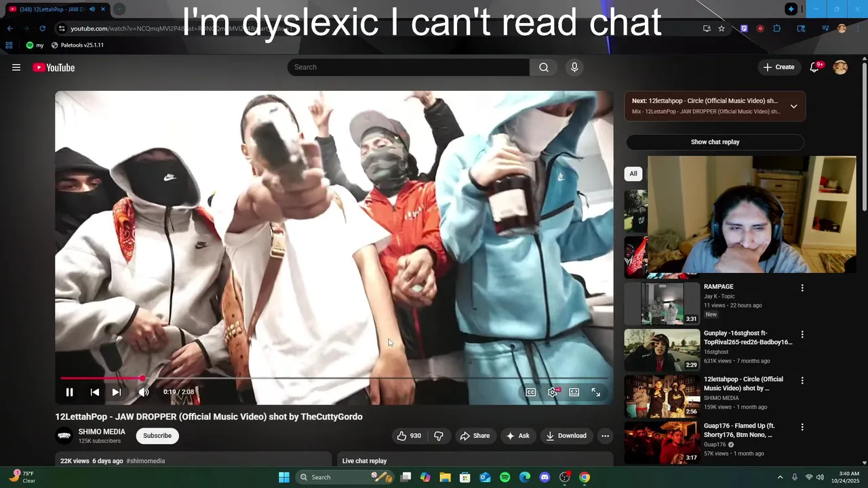Open the RAMPAGE video title

pos(719,287)
